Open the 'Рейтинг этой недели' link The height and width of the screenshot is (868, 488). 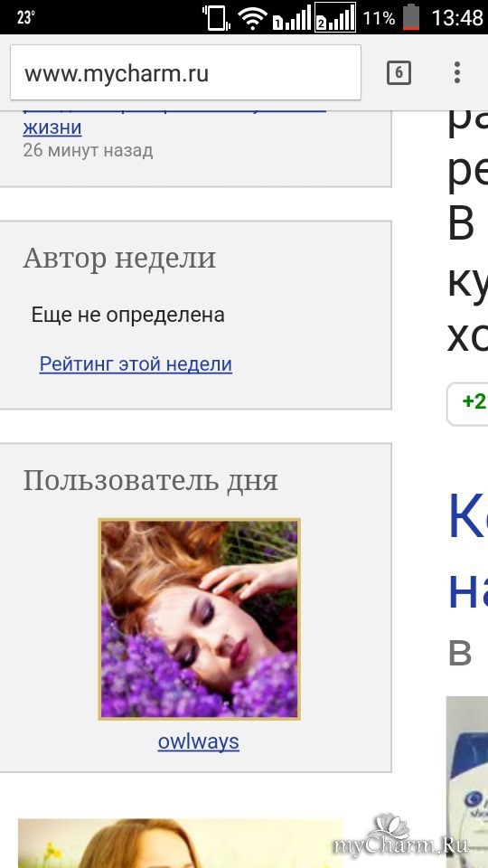(x=136, y=364)
